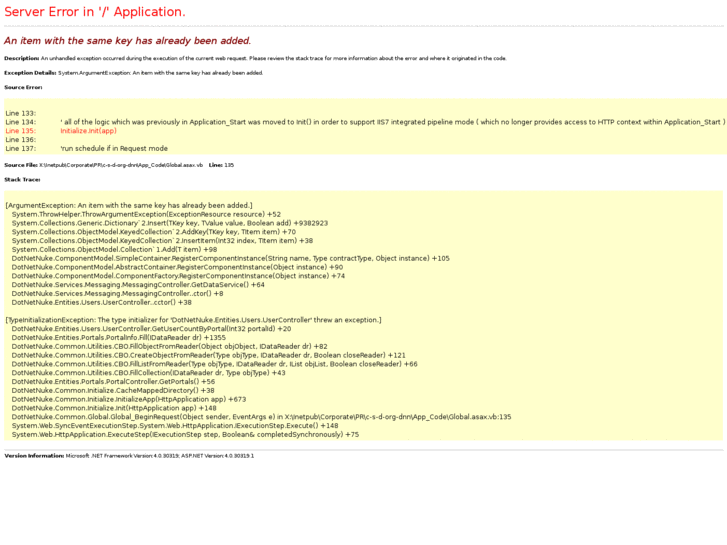
Task: Click the 'Global.Global_BeginRequest' stack line
Action: [261, 417]
